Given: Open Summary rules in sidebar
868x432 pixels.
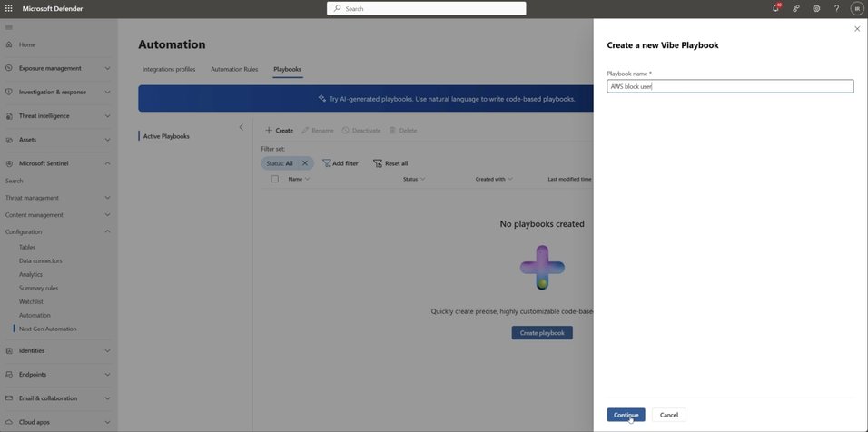Looking at the screenshot, I should [x=38, y=289].
